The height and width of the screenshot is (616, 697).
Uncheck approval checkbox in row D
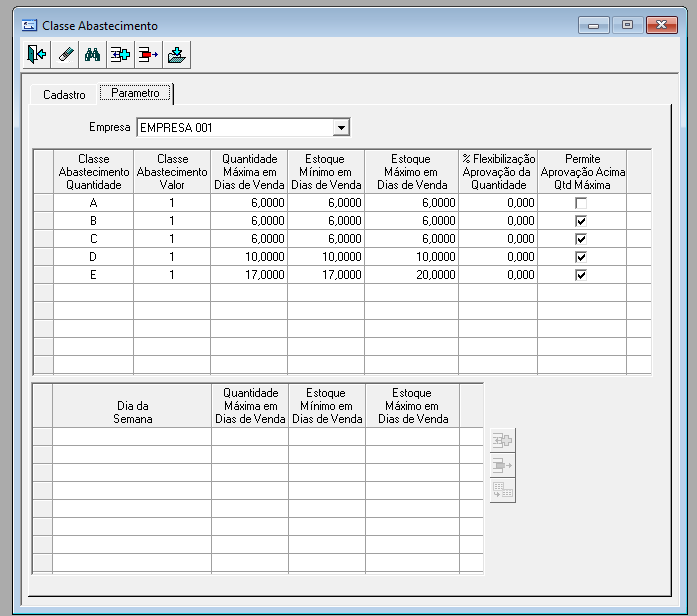click(581, 257)
